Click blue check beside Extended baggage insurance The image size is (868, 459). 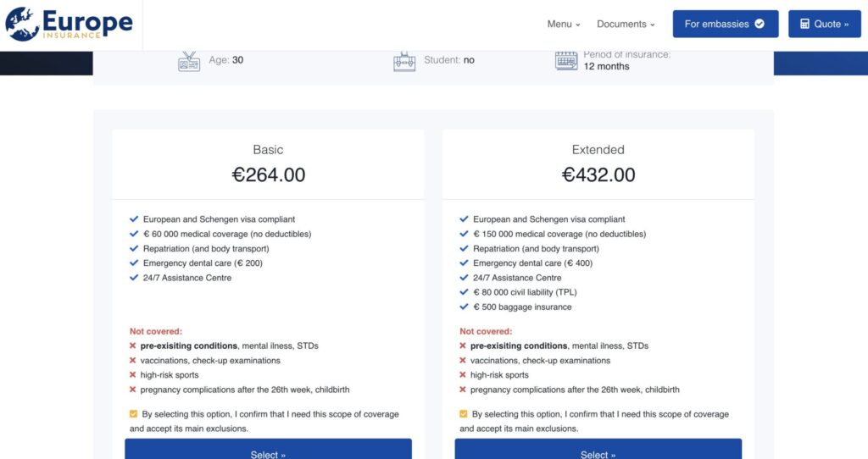click(464, 307)
